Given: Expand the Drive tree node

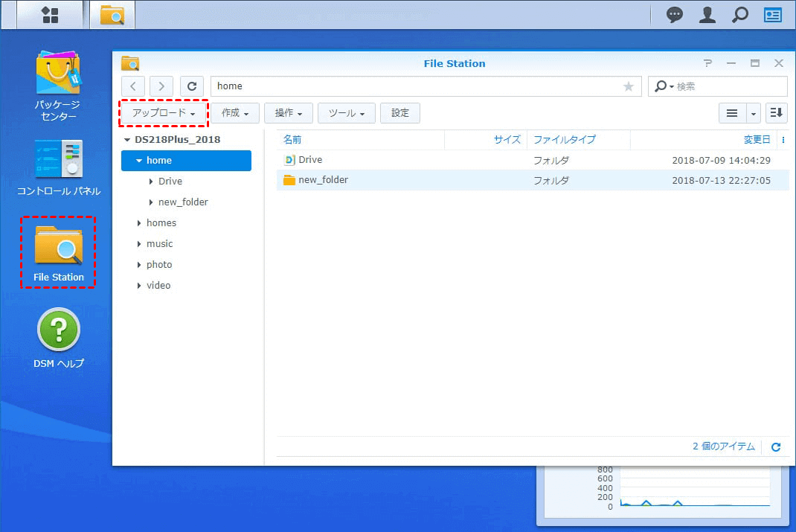Looking at the screenshot, I should (151, 182).
